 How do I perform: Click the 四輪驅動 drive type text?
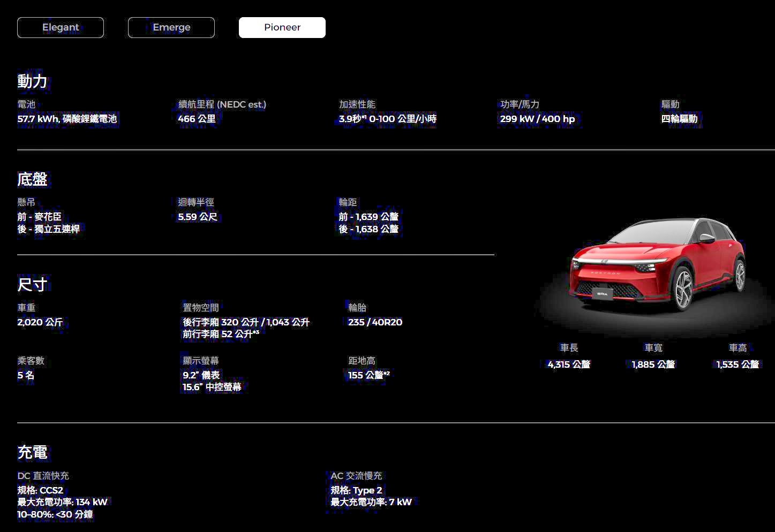point(679,119)
